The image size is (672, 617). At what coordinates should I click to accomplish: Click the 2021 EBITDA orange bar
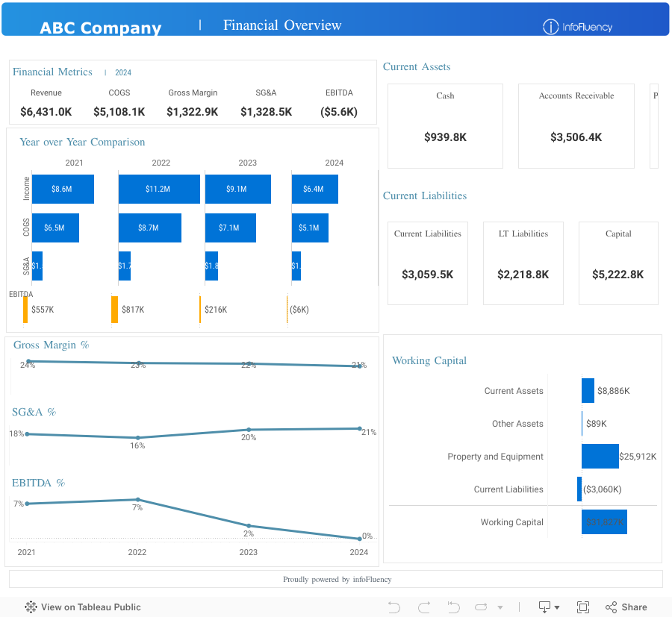click(x=25, y=310)
